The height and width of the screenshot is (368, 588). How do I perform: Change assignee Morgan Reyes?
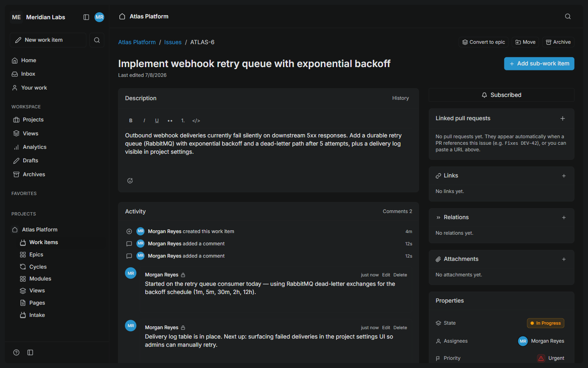point(541,341)
